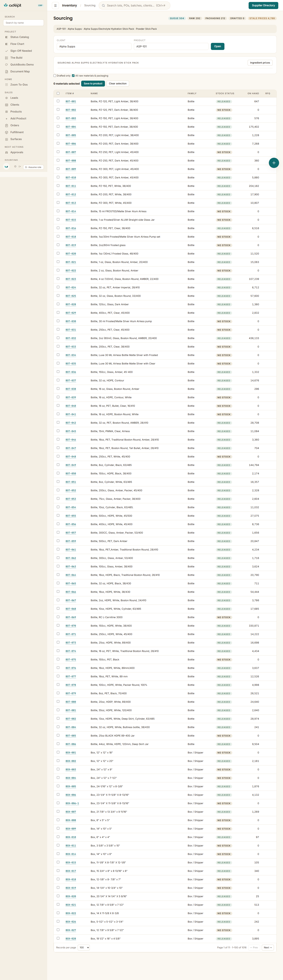Screen dimensions: 283x980
Task: Click the Client input field
Action: pyautogui.click(x=94, y=46)
